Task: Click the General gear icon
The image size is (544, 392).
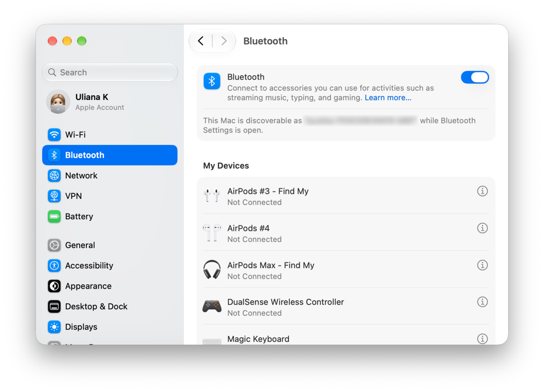Action: click(x=54, y=245)
